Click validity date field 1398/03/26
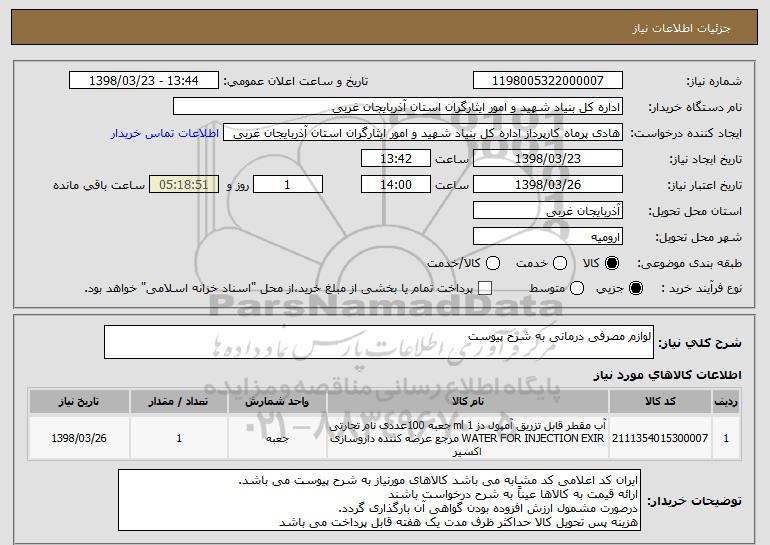 (x=548, y=185)
